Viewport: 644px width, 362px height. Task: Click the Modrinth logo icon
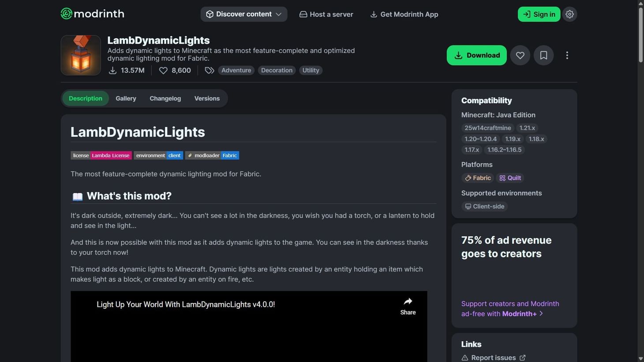pyautogui.click(x=67, y=14)
